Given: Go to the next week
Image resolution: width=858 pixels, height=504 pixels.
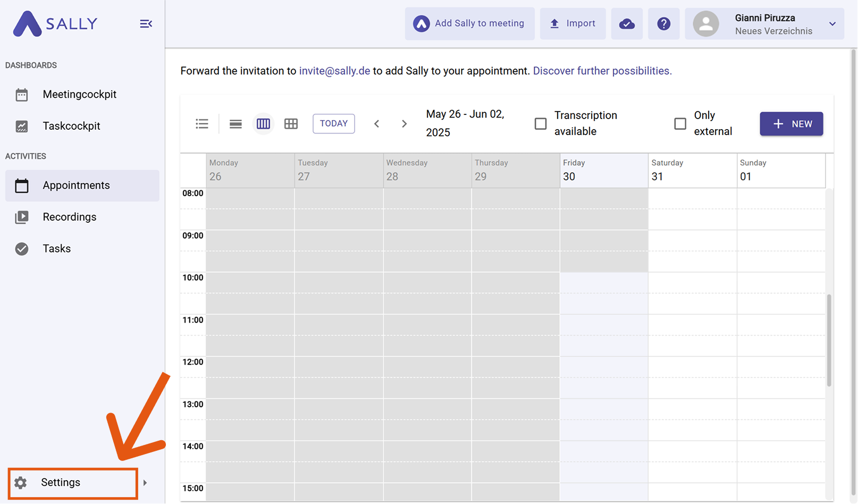Looking at the screenshot, I should click(x=404, y=124).
